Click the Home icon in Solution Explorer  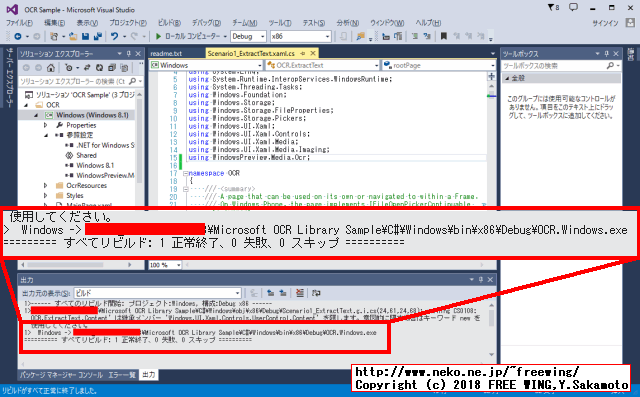50,68
